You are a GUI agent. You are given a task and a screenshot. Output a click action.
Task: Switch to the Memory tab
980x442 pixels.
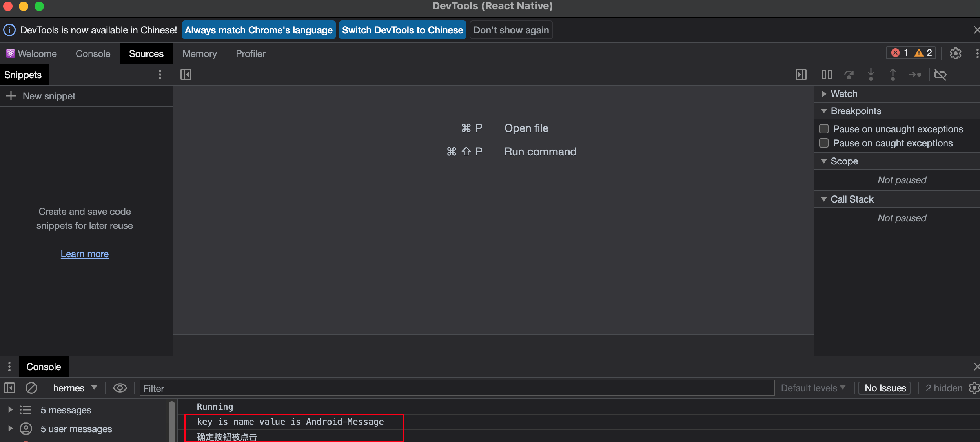click(199, 53)
